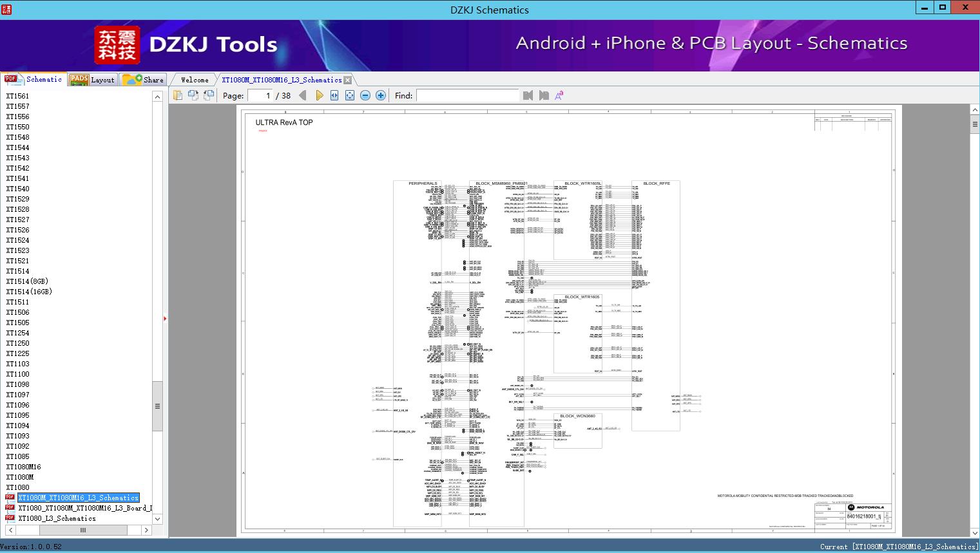980x553 pixels.
Task: Click find next result icon
Action: point(544,95)
